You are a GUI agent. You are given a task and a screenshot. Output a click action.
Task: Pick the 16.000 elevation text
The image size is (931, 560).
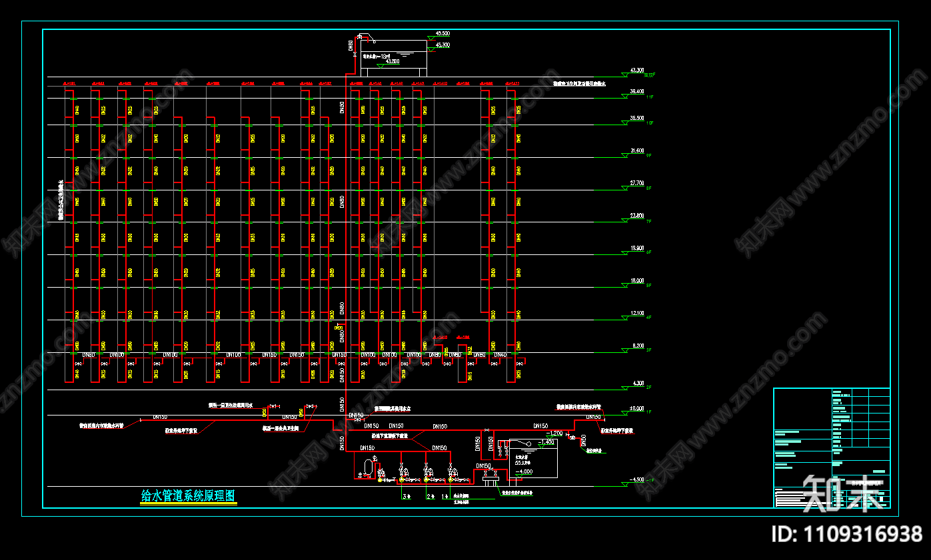637,281
